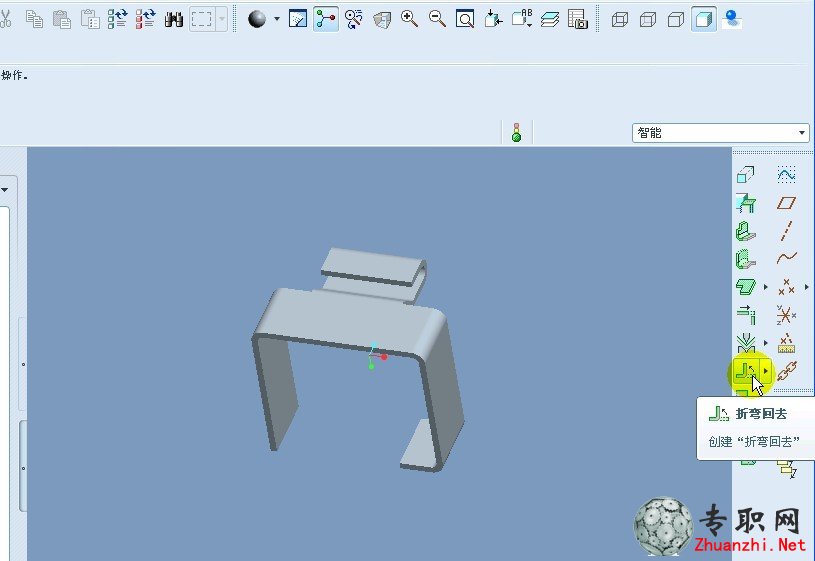
Task: Switch to No Hidden display style
Action: tap(676, 20)
